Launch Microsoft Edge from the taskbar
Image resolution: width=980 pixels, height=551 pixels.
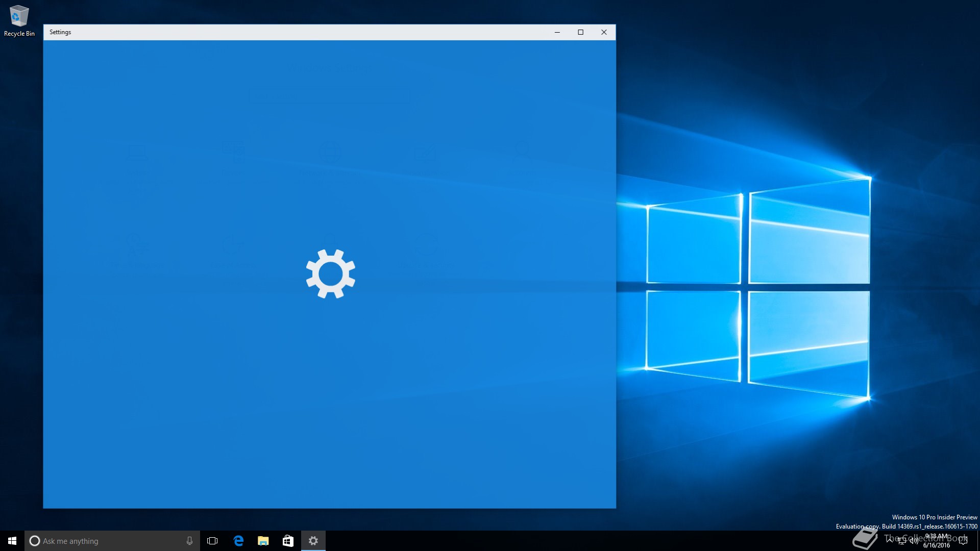pyautogui.click(x=238, y=541)
